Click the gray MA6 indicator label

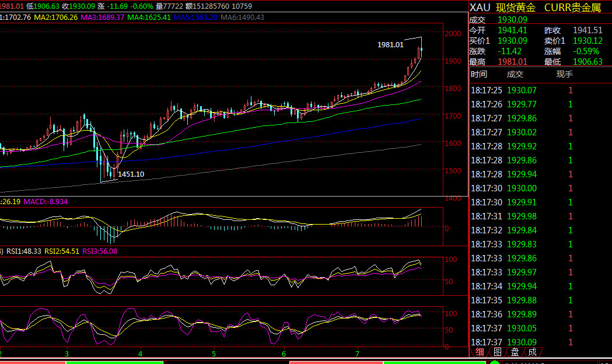[x=242, y=17]
